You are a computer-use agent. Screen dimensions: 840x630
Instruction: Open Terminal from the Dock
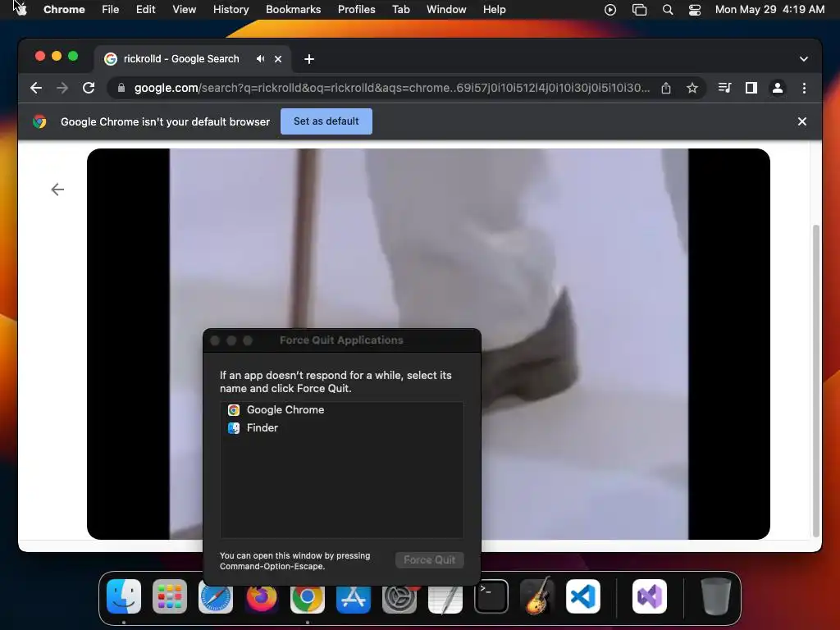click(x=491, y=596)
